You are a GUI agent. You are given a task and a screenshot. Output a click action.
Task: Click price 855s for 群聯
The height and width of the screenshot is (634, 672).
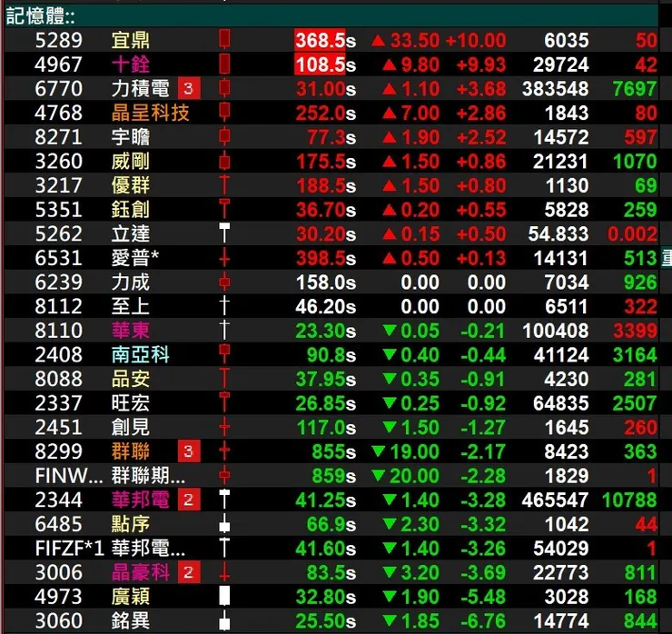pyautogui.click(x=334, y=451)
